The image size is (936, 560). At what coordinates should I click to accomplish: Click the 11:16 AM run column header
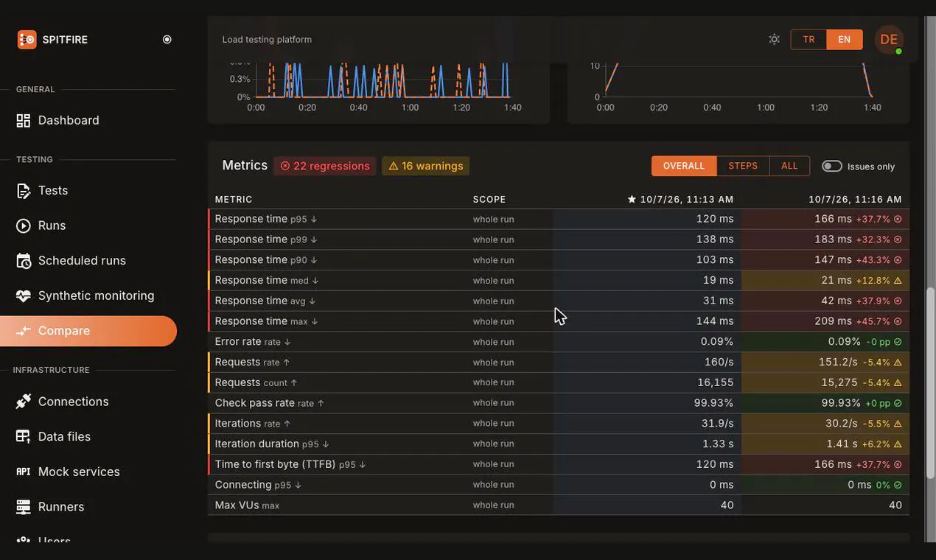[x=855, y=200]
